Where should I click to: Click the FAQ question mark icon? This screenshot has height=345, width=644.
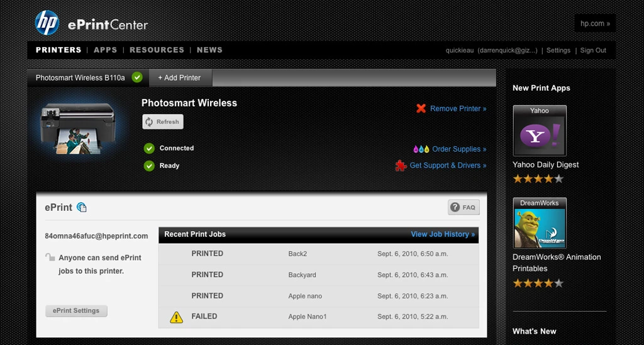tap(455, 207)
